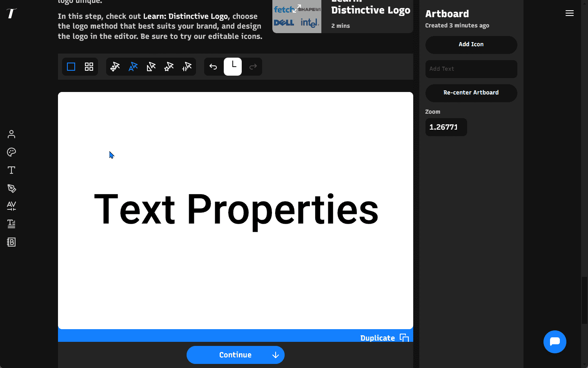Open the Text panel in left sidebar
Image resolution: width=588 pixels, height=368 pixels.
(11, 170)
